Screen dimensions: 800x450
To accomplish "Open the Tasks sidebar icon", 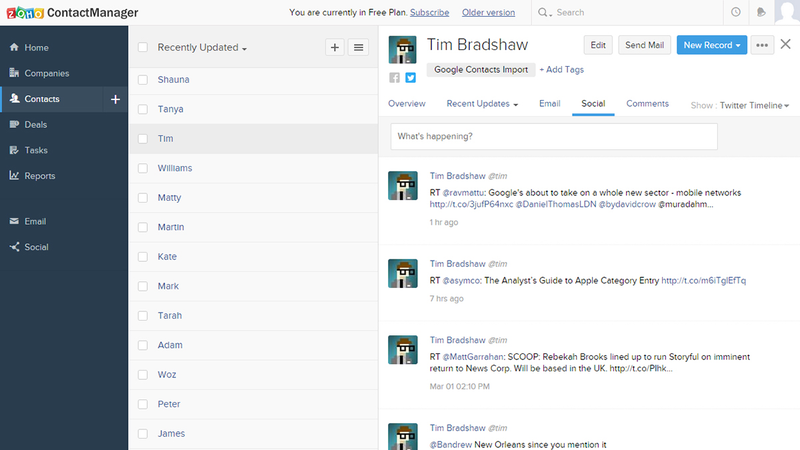I will click(14, 150).
